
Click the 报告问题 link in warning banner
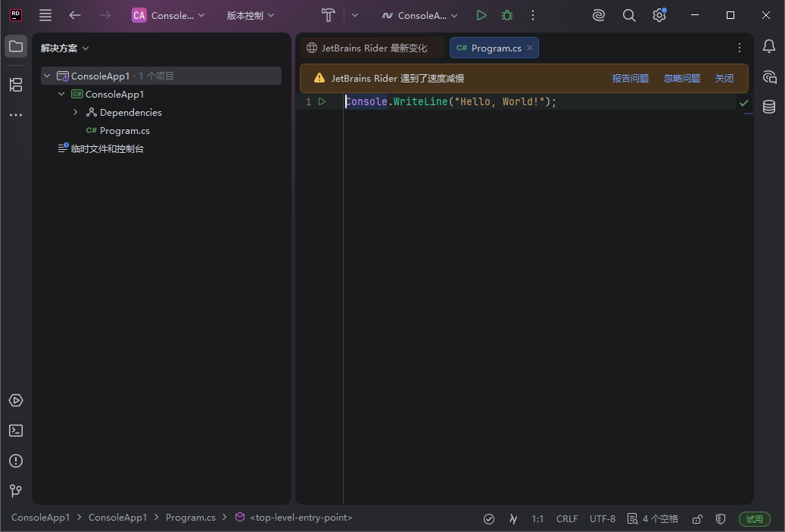630,78
